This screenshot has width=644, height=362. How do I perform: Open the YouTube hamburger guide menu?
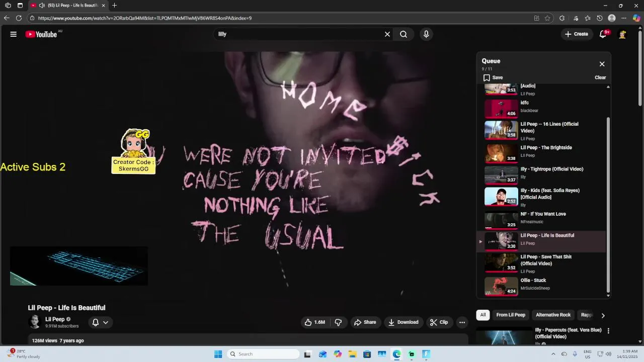(x=14, y=34)
